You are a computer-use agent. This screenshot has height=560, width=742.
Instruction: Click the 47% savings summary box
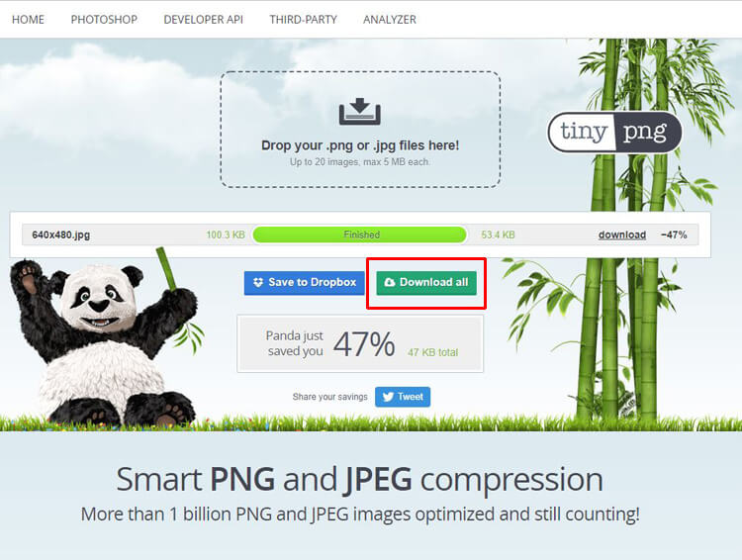point(360,343)
